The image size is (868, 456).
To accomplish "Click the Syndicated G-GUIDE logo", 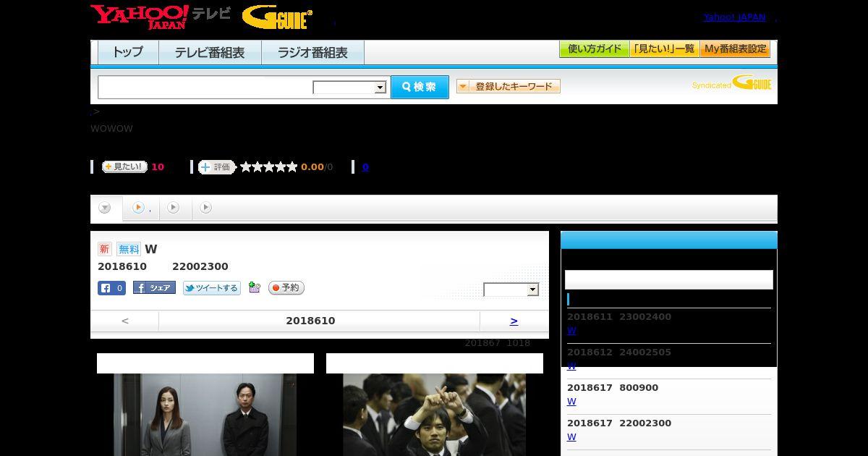I will tap(731, 83).
